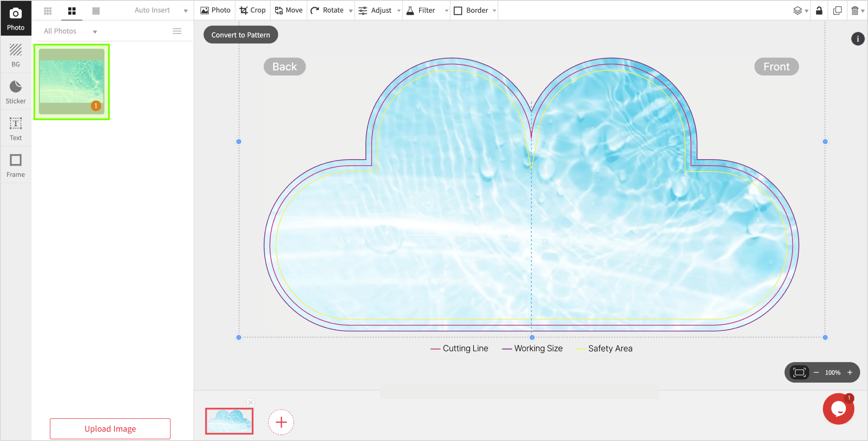Click the Front label button
The width and height of the screenshot is (868, 441).
(x=776, y=66)
